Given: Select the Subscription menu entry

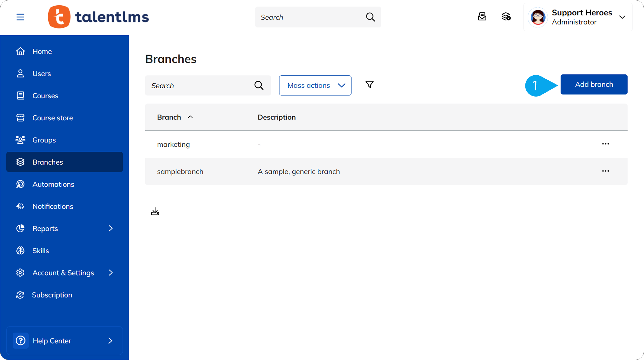Looking at the screenshot, I should [x=52, y=295].
